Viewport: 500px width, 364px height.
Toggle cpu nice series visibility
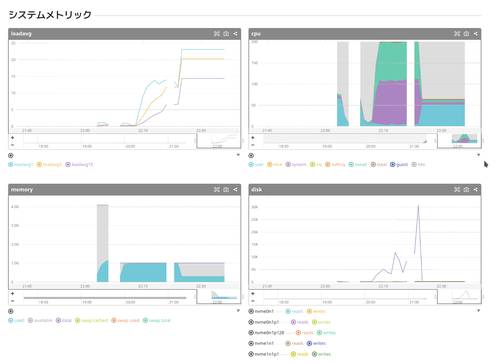275,164
